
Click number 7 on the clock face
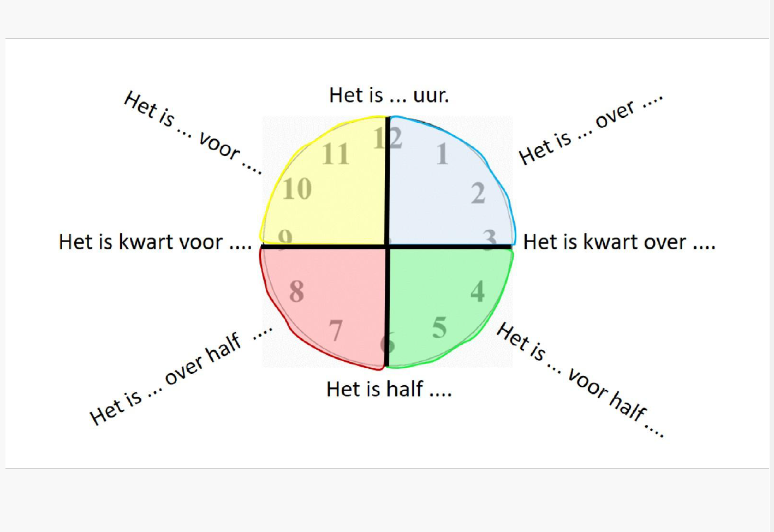tap(336, 330)
